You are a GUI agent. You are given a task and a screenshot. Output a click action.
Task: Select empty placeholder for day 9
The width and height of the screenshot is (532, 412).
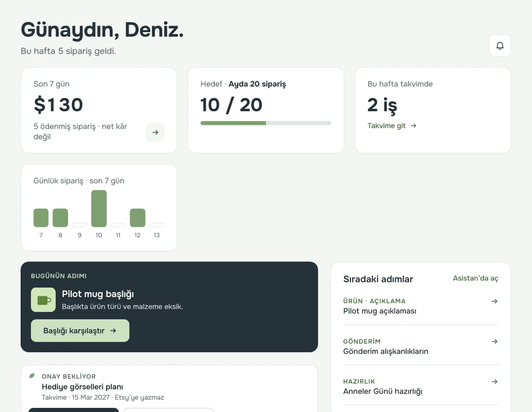(x=80, y=225)
